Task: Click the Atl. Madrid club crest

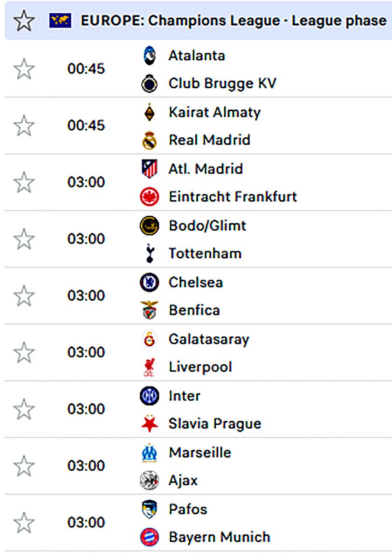Action: point(150,168)
